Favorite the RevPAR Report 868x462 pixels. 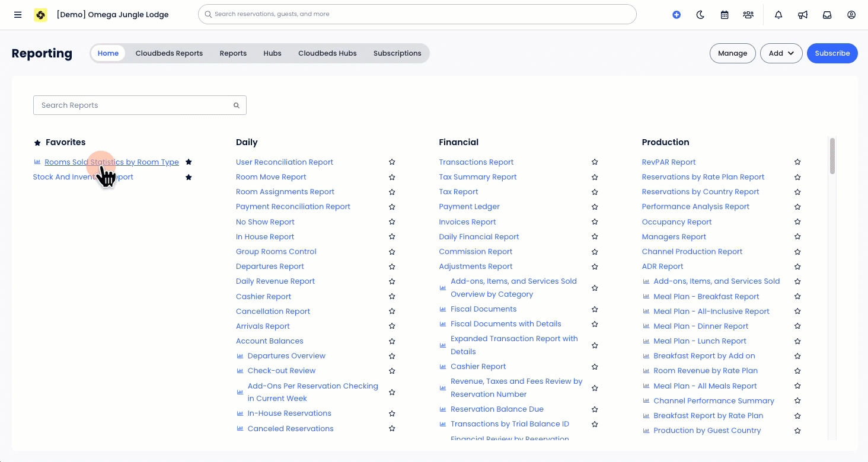797,162
